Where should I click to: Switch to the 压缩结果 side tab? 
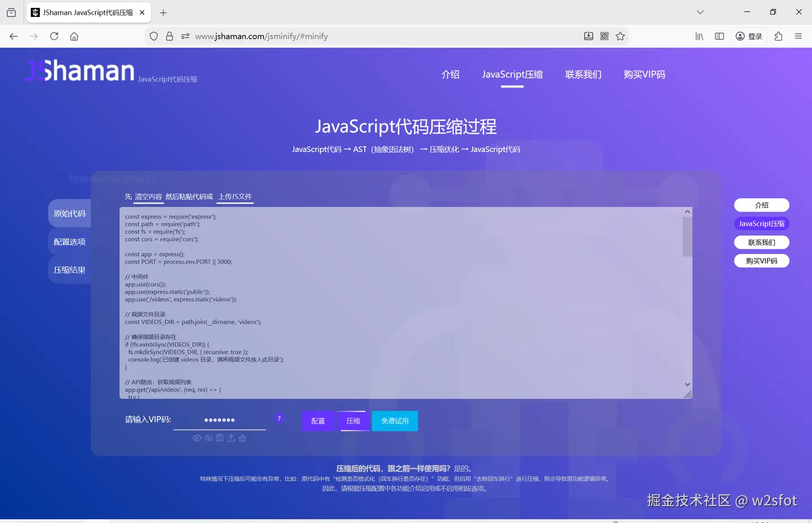pos(69,270)
